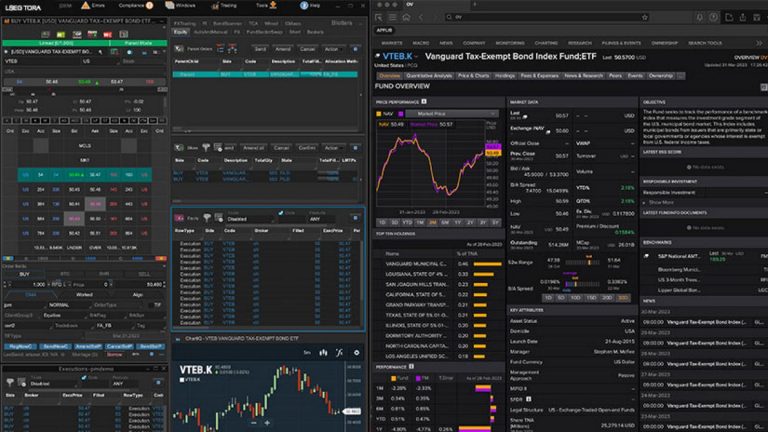Open the chart indicators function icon
768x432 pixels.
click(x=341, y=352)
